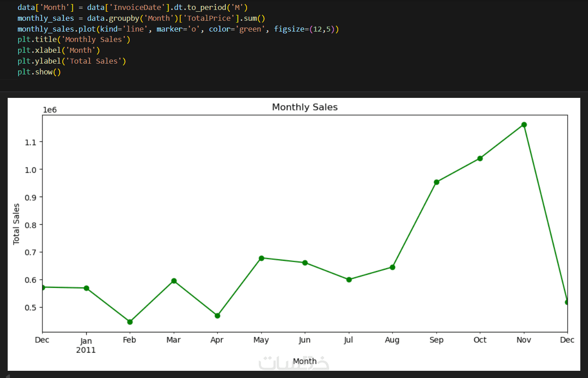Click the August data point marker
This screenshot has width=588, height=378.
pyautogui.click(x=392, y=267)
